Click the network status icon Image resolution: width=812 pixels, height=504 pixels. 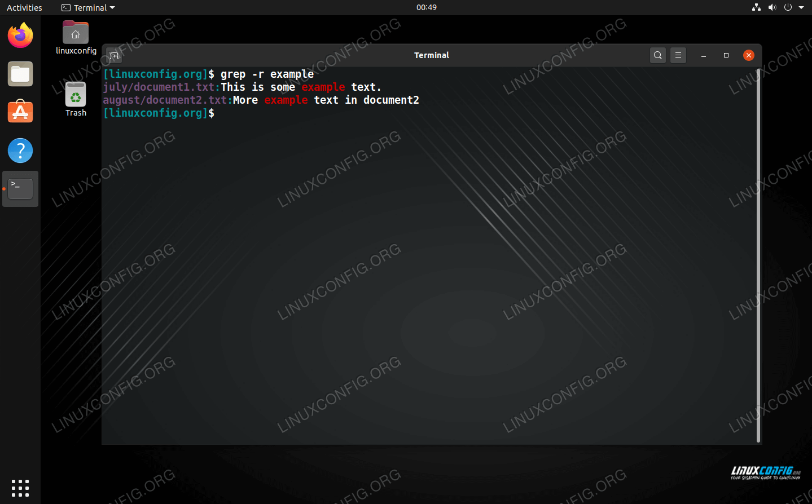756,7
